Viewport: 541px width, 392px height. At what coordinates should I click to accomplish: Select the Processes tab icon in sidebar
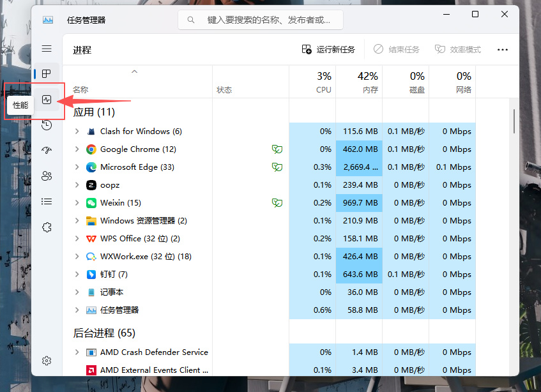46,74
